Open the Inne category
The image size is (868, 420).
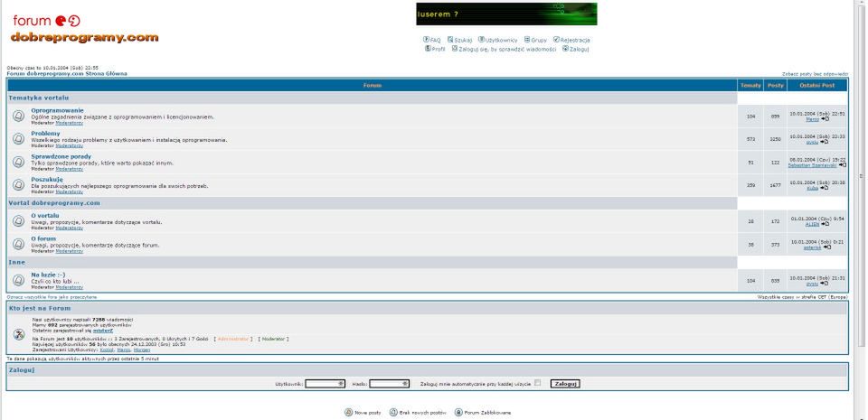(17, 262)
